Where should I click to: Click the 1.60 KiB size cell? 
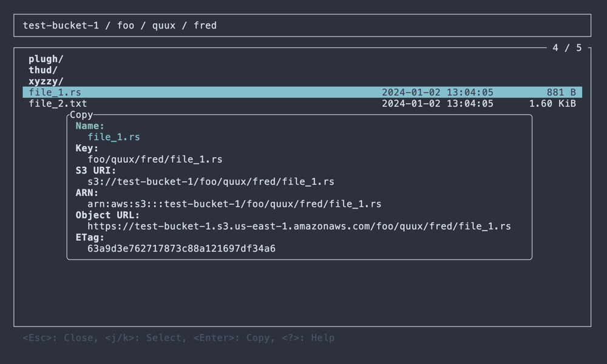pyautogui.click(x=552, y=104)
